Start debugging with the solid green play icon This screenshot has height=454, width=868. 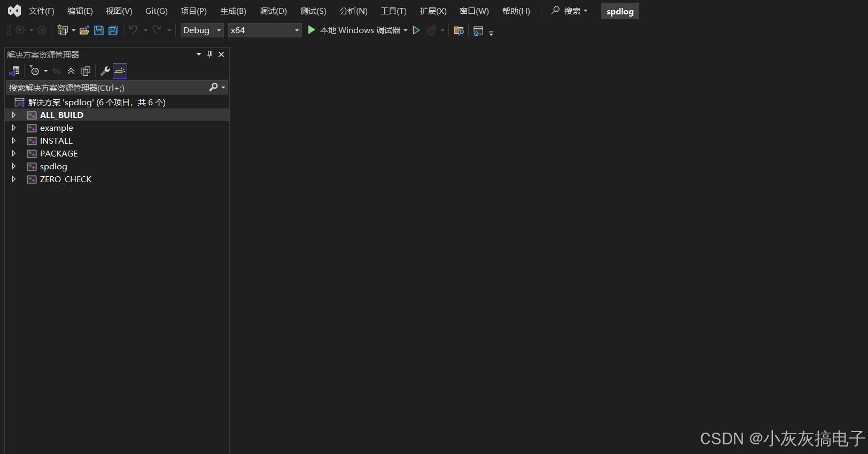pos(312,30)
